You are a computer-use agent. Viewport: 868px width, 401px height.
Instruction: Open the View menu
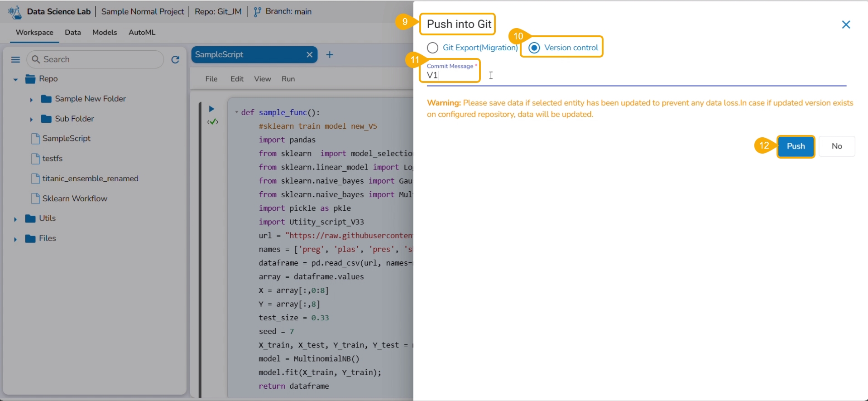click(x=263, y=79)
